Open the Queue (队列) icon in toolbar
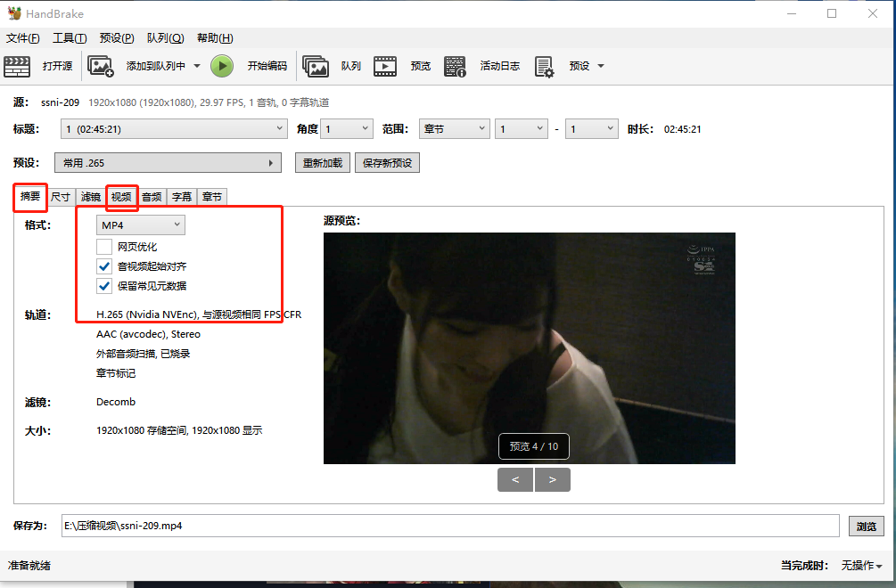 [x=316, y=66]
